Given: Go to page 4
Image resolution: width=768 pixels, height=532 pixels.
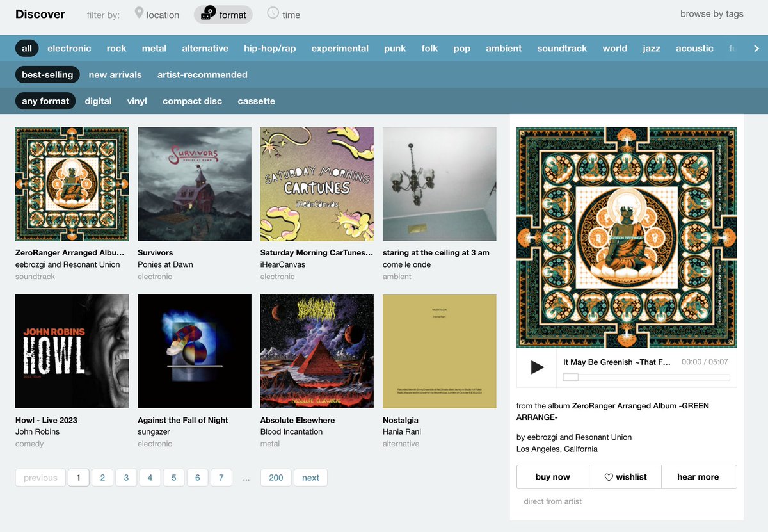Looking at the screenshot, I should click(150, 478).
